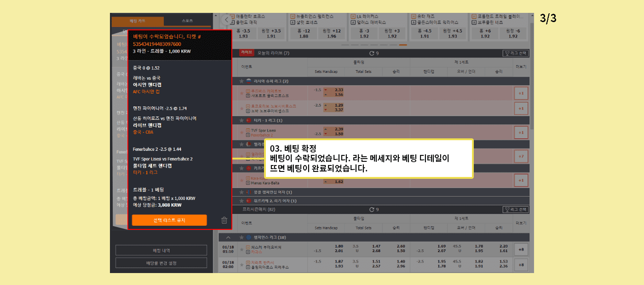644x285 pixels.
Task: Refresh the live matches list
Action: (372, 53)
